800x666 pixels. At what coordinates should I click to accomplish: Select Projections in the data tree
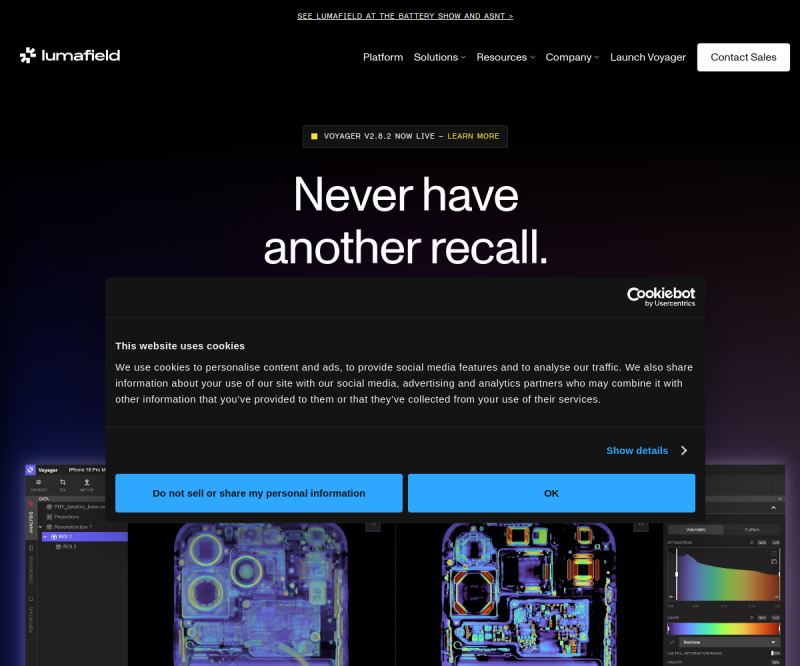click(63, 517)
